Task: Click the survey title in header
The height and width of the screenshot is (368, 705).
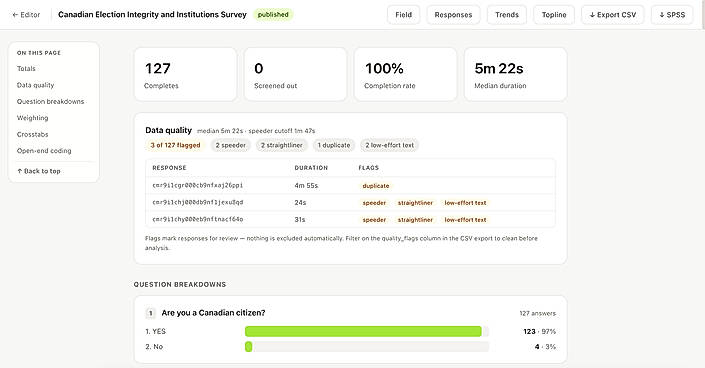Action: pos(152,14)
